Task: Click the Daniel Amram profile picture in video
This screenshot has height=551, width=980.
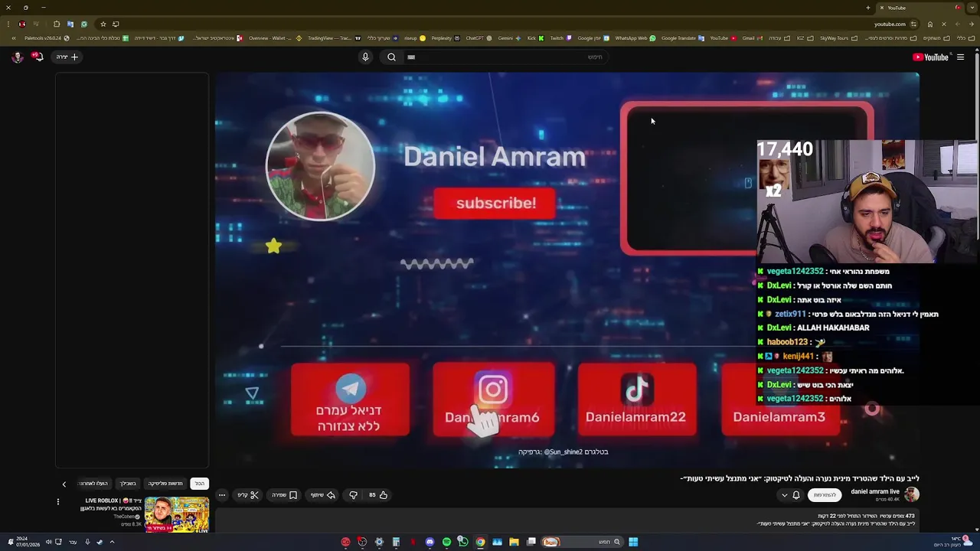Action: (320, 166)
